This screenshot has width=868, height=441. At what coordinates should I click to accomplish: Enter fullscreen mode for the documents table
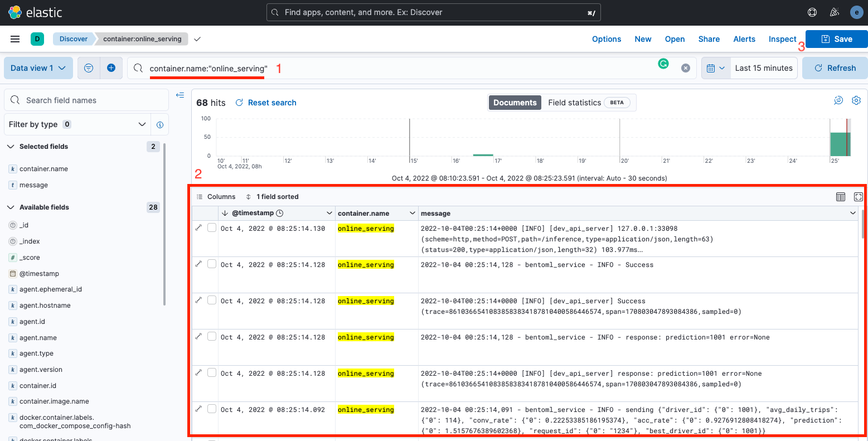pyautogui.click(x=859, y=197)
